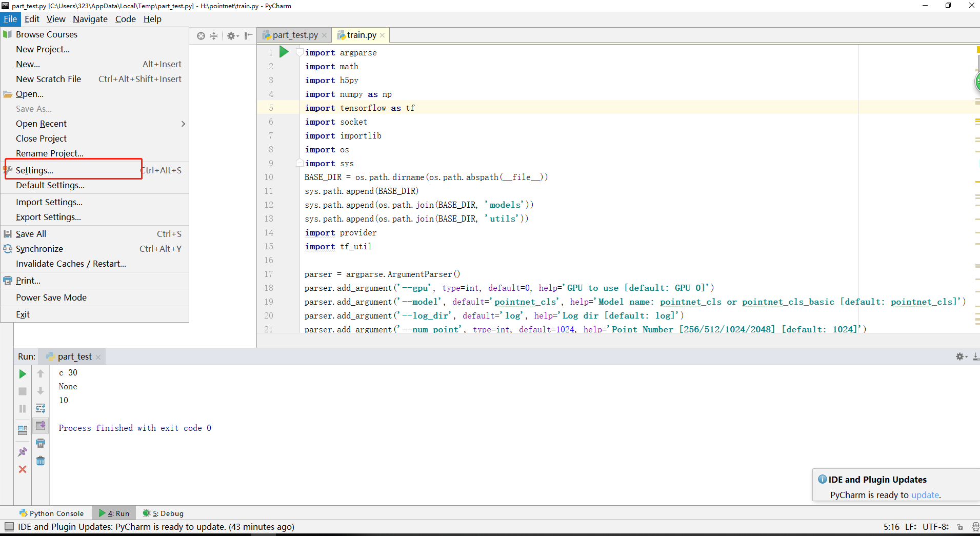980x536 pixels.
Task: Click the inspector hector icon in status bar
Action: 975,527
